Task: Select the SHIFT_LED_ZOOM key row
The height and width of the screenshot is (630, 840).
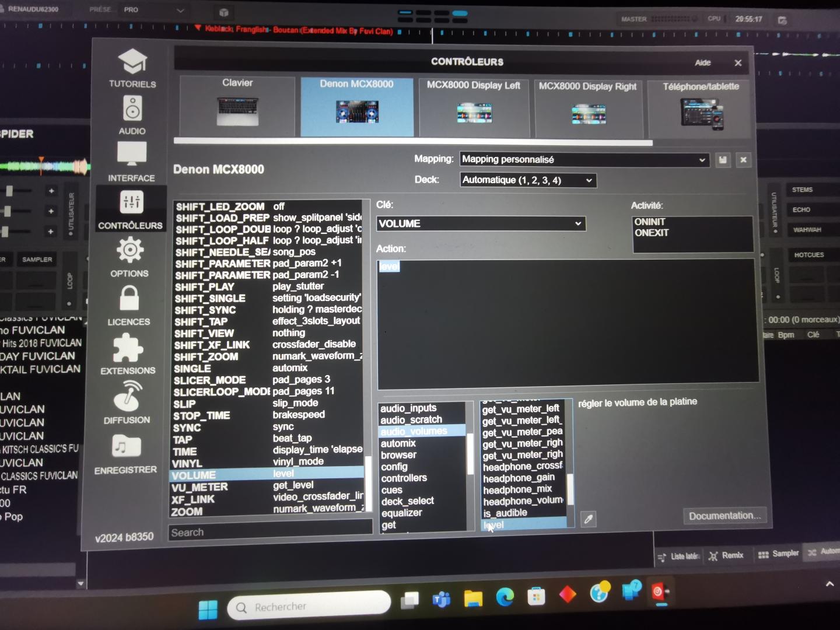Action: point(269,206)
